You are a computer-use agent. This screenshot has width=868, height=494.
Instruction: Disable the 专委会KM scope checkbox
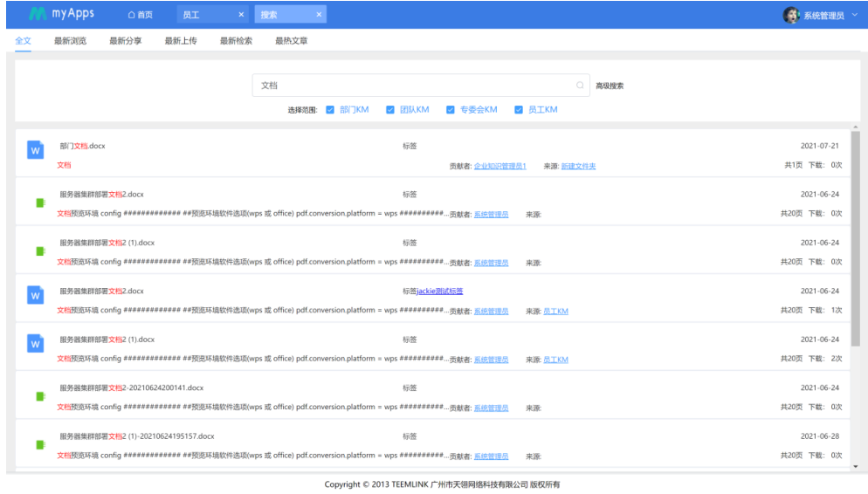(x=451, y=110)
